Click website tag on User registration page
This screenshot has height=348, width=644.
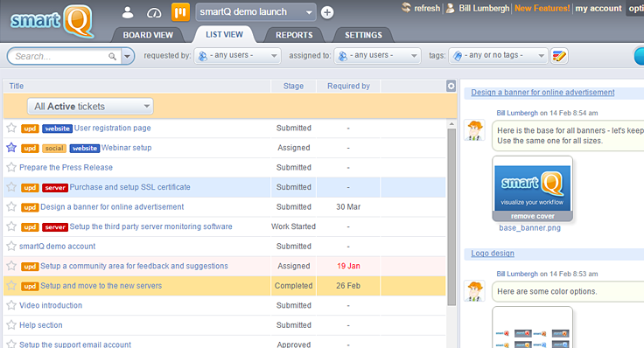click(57, 129)
